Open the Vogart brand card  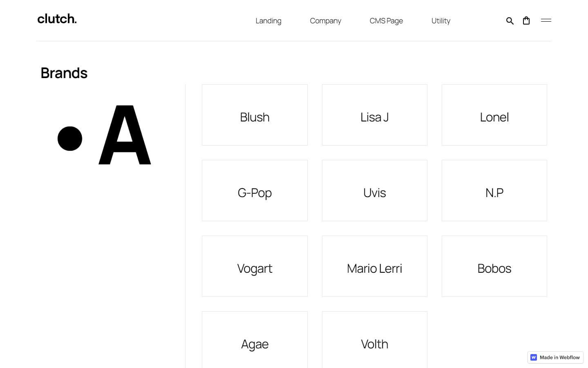coord(255,266)
